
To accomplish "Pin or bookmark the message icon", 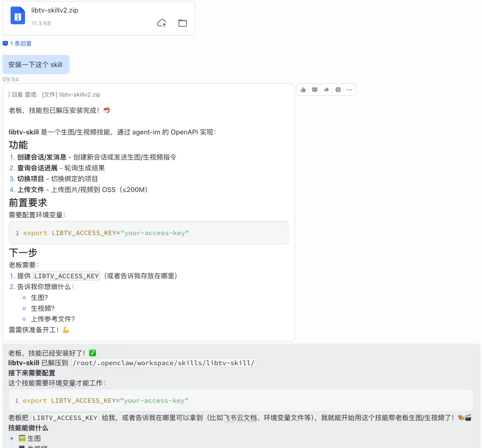I will coord(338,90).
